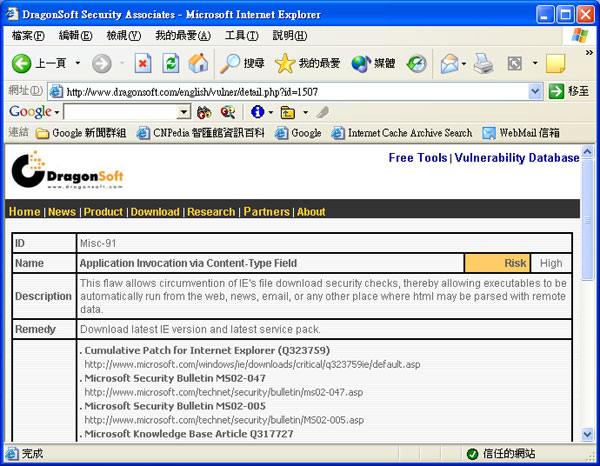Stop loading the page

coord(143,63)
